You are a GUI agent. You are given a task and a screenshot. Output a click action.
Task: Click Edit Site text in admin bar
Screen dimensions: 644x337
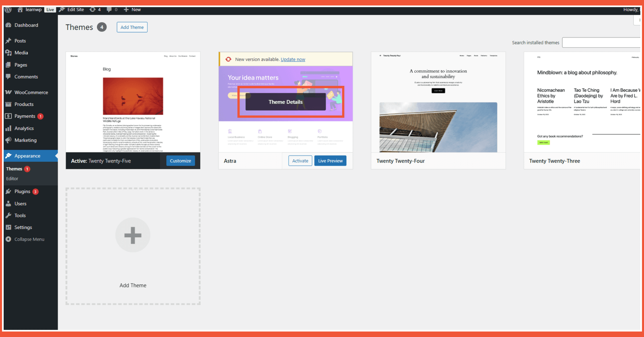[76, 10]
